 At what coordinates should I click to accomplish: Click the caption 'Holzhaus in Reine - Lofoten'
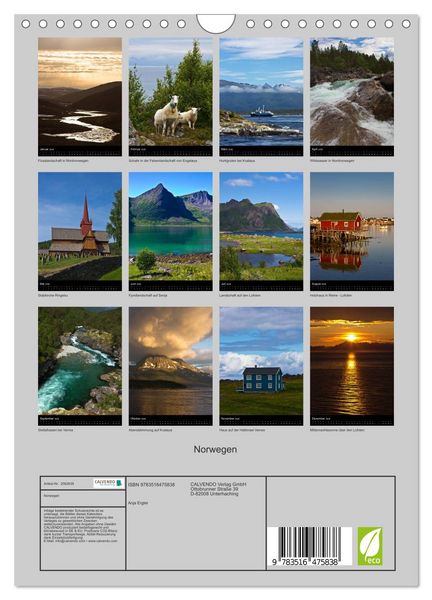coord(331,295)
